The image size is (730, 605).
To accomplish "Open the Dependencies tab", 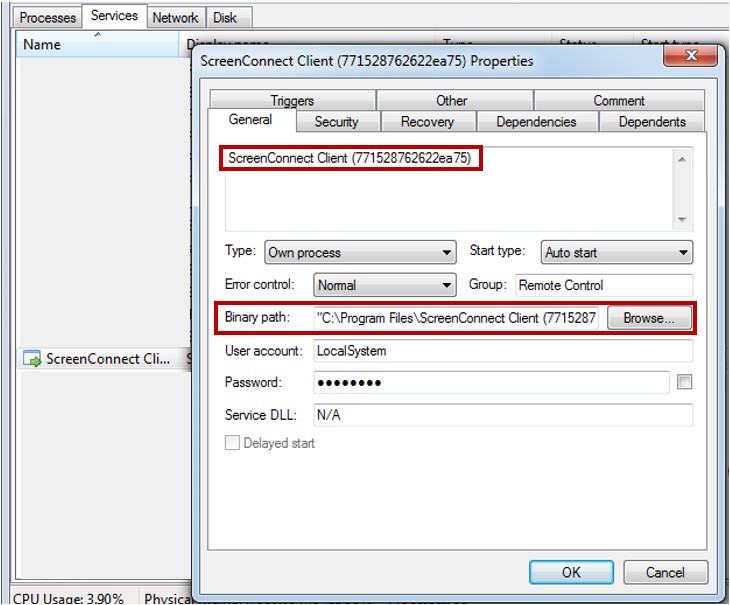I will [536, 122].
